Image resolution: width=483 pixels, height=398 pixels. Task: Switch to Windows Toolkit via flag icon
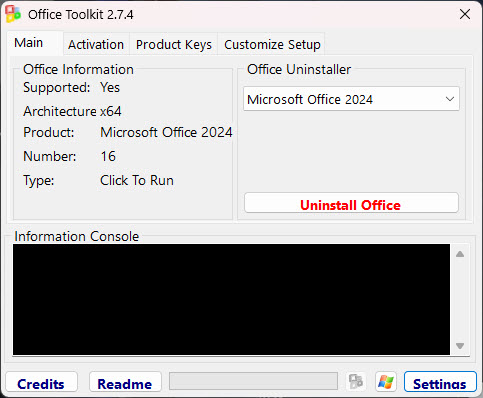386,382
